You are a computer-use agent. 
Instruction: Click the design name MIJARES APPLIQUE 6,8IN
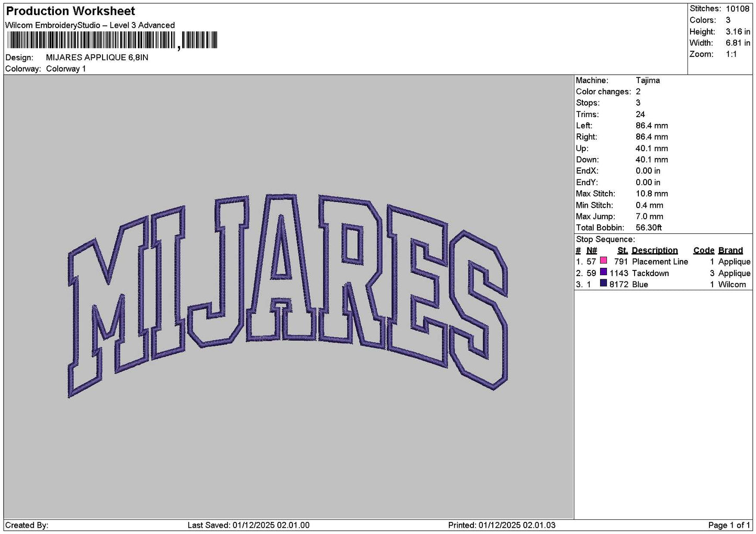(x=97, y=58)
